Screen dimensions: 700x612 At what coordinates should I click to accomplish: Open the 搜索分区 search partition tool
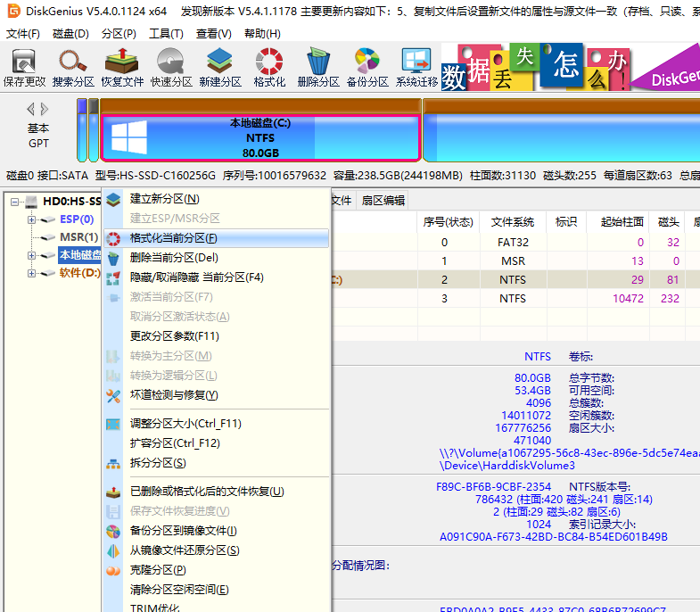pos(73,68)
